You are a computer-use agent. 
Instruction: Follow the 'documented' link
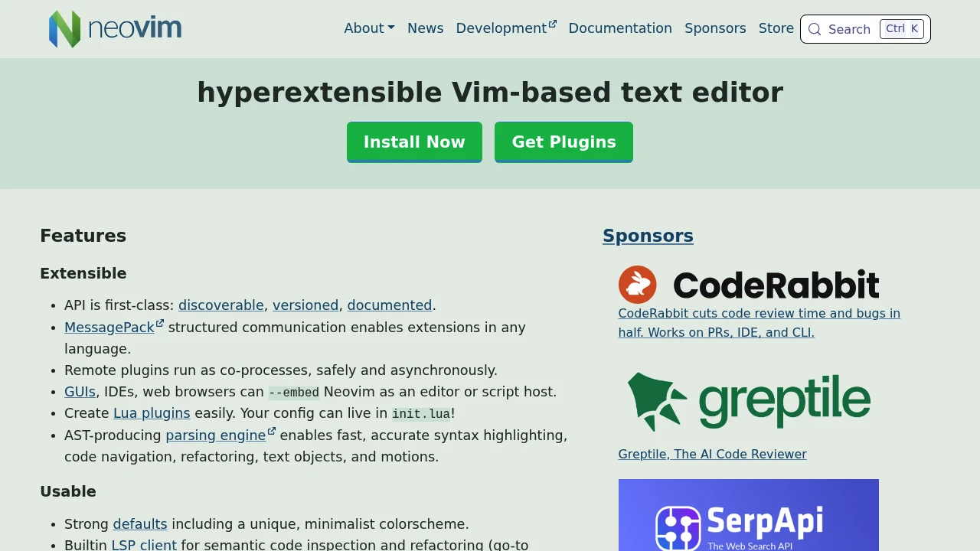click(x=390, y=305)
